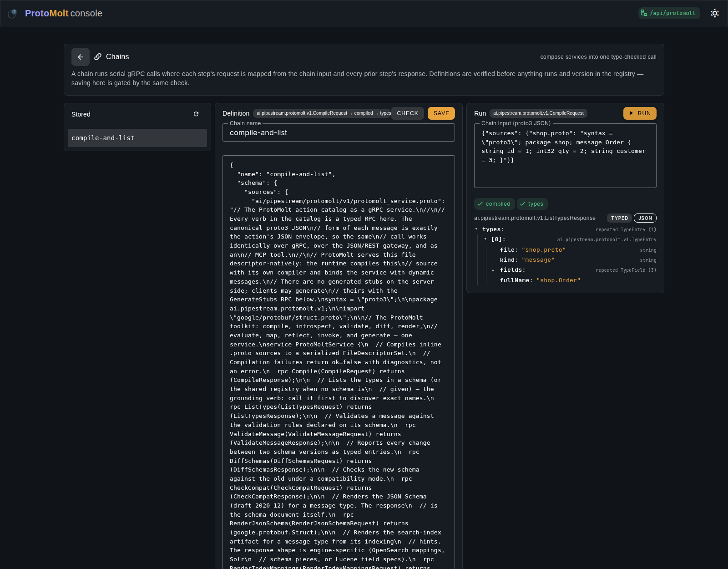Click the RUN button
The width and height of the screenshot is (728, 569).
(640, 113)
